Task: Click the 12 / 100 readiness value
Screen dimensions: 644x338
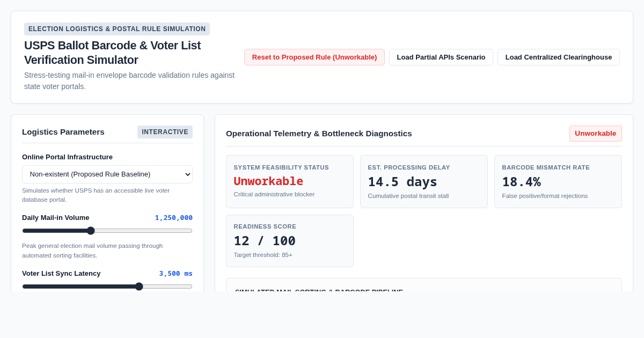Action: [265, 241]
